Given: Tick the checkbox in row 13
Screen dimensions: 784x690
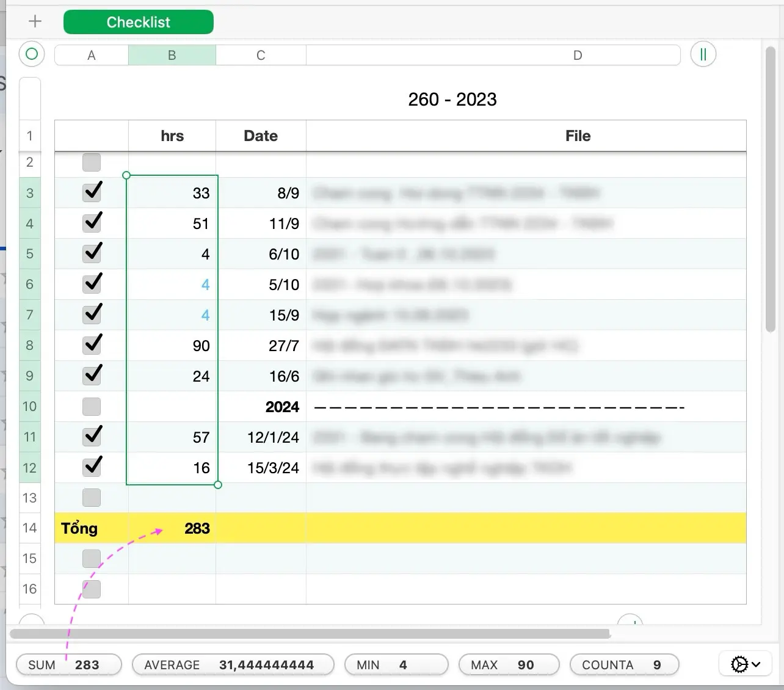Looking at the screenshot, I should [x=92, y=498].
